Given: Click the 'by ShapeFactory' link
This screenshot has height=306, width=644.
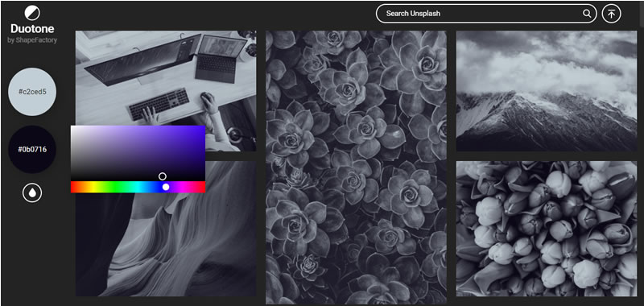Looking at the screenshot, I should tap(32, 39).
